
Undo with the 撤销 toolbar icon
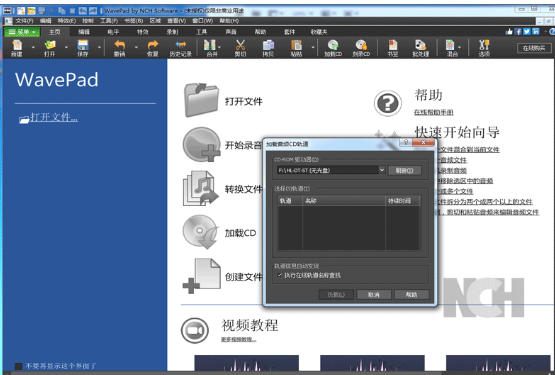120,48
